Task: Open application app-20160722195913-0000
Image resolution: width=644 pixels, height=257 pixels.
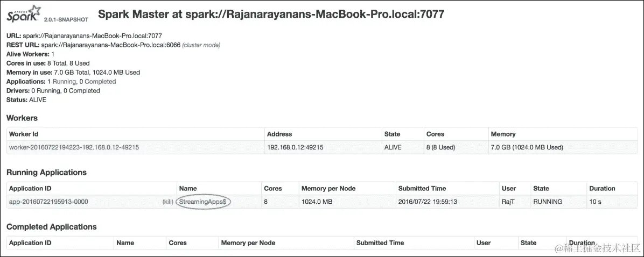Action: click(48, 202)
